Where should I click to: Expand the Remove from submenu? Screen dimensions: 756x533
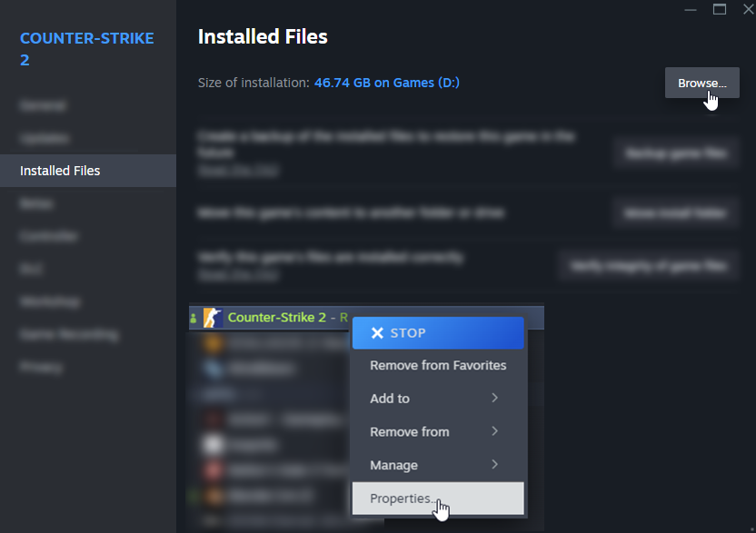click(438, 431)
